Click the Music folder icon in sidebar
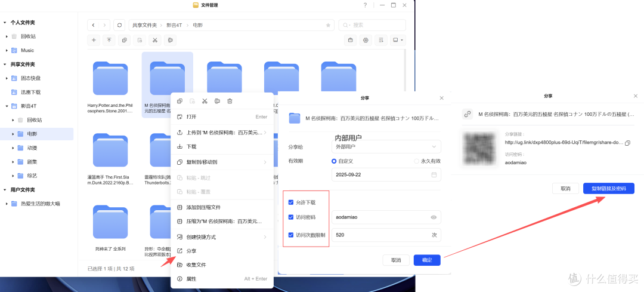644x292 pixels. coord(14,50)
